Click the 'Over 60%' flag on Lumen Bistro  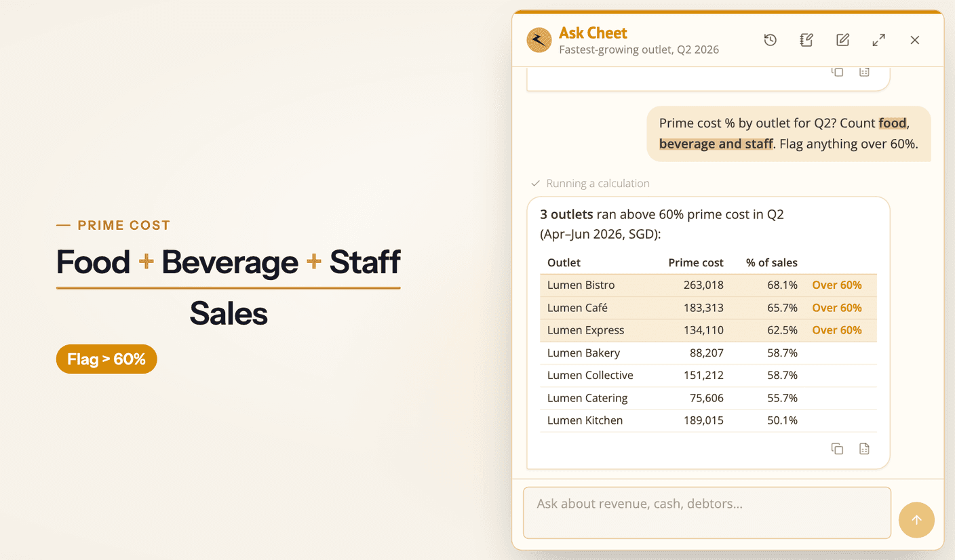837,285
